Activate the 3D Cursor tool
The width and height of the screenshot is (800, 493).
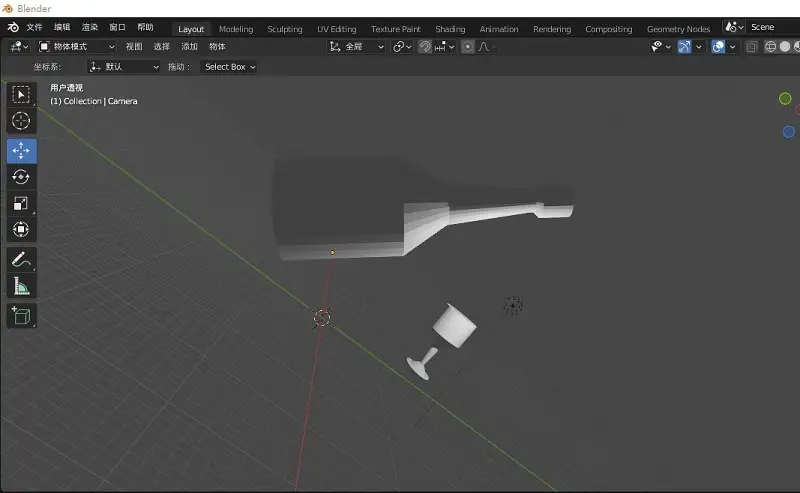[x=21, y=121]
